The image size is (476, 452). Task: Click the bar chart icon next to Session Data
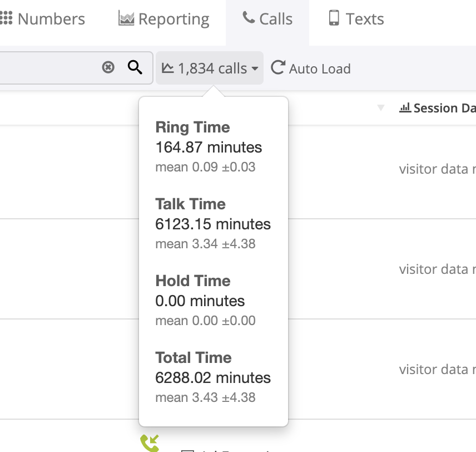click(x=405, y=107)
